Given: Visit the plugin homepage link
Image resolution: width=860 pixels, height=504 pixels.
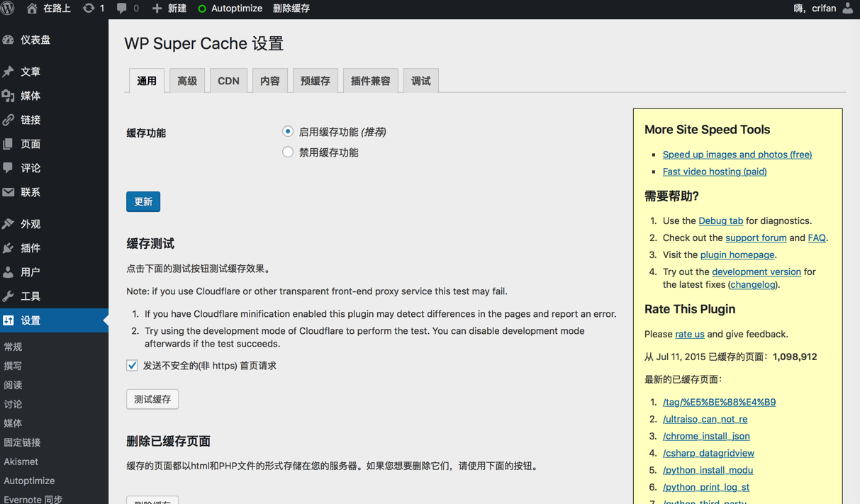Looking at the screenshot, I should (x=737, y=255).
